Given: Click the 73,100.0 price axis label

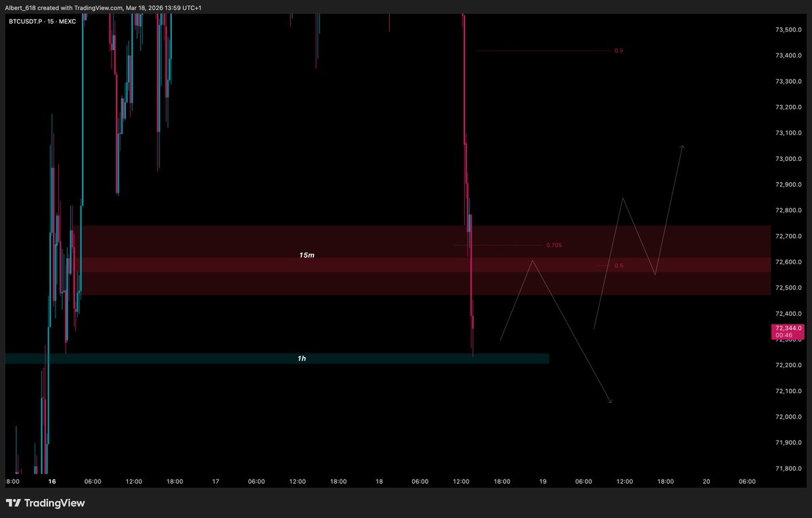Looking at the screenshot, I should click(x=788, y=133).
